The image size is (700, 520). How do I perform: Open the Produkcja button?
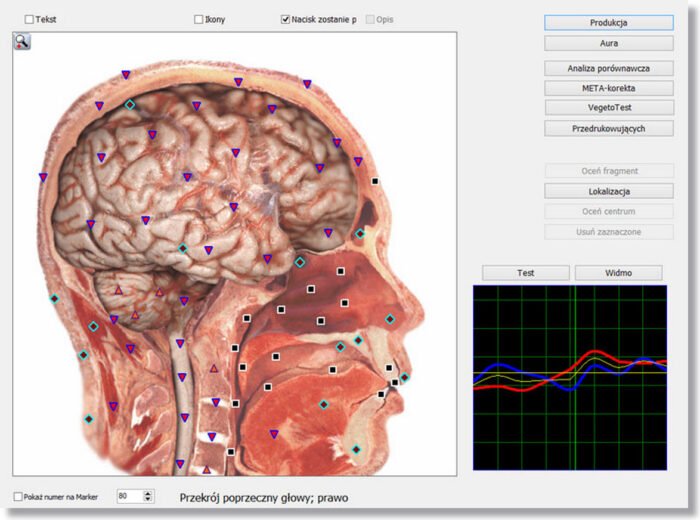point(608,22)
